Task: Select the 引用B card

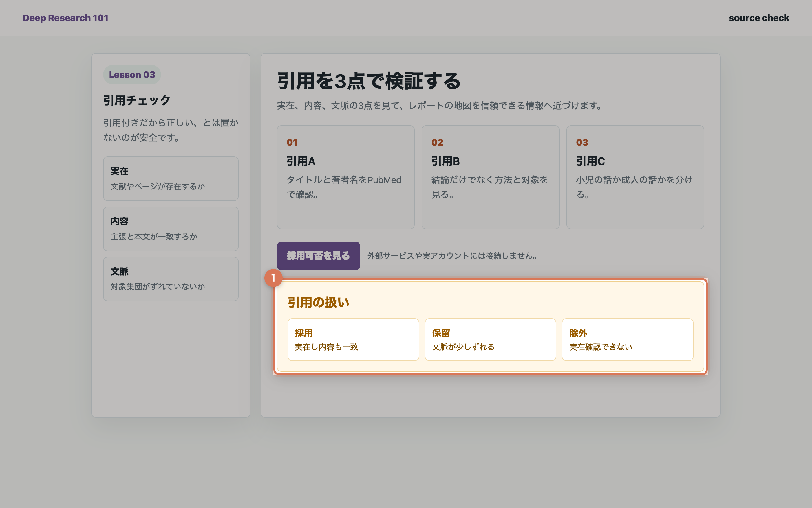Action: pyautogui.click(x=490, y=177)
